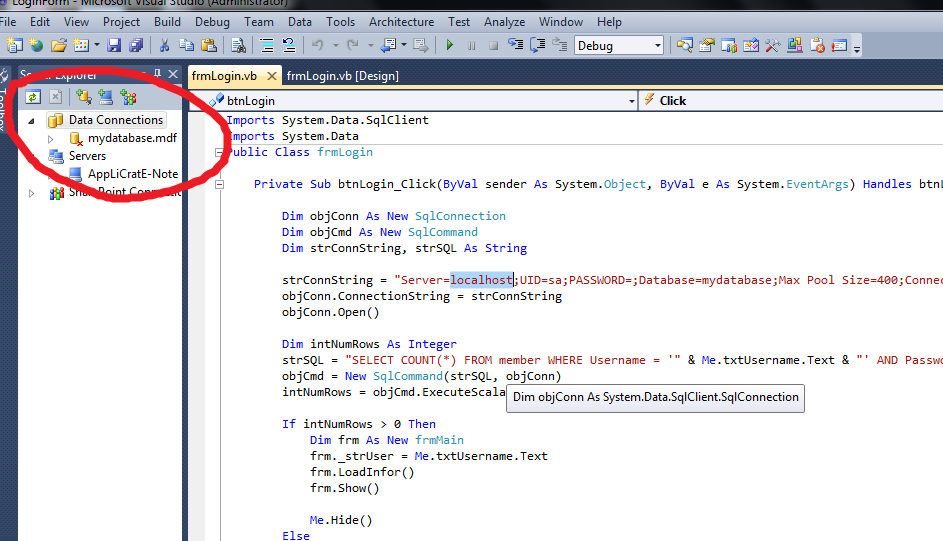This screenshot has width=943, height=541.
Task: Expand the mydatabase.mdf node
Action: 51,139
